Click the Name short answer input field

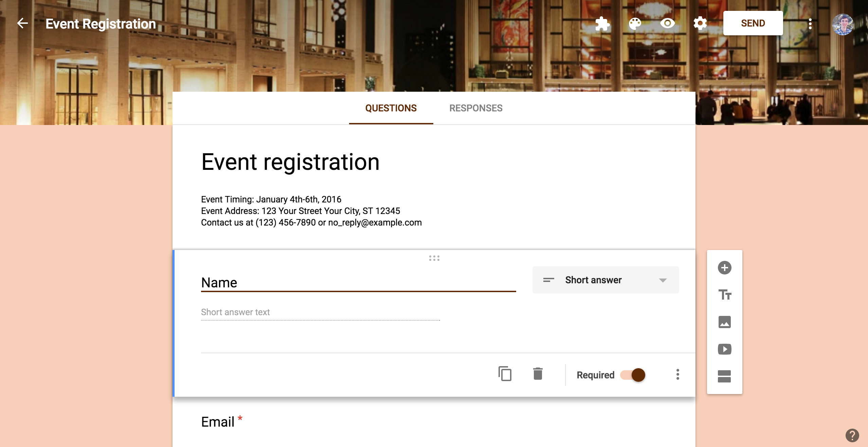point(321,312)
